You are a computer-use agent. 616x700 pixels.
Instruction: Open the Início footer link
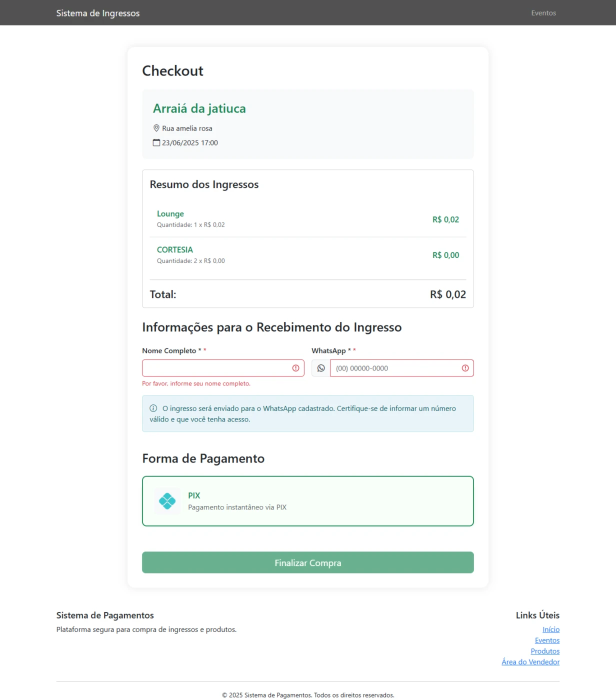tap(551, 629)
